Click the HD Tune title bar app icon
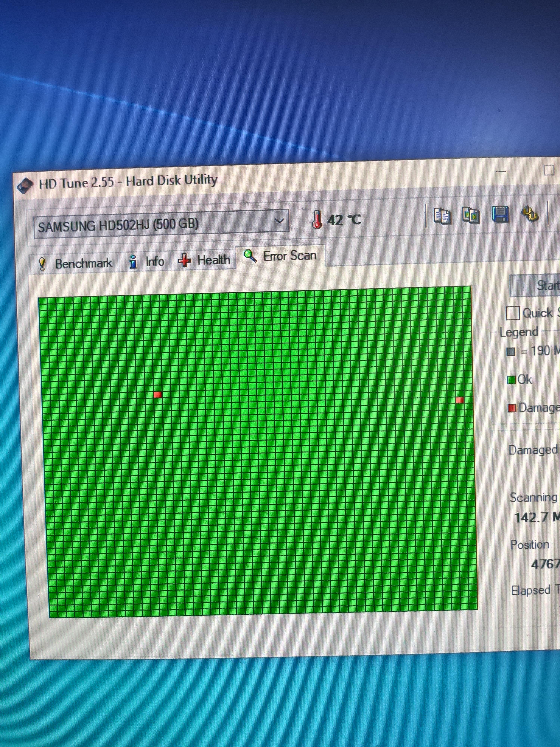Image resolution: width=560 pixels, height=747 pixels. 25,185
